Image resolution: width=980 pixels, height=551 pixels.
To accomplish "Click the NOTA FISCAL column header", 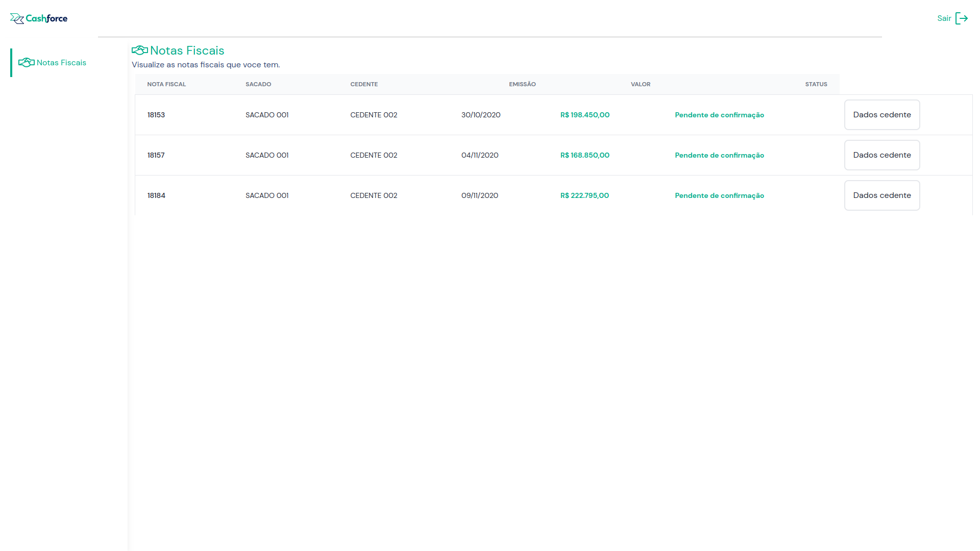I will 166,84.
